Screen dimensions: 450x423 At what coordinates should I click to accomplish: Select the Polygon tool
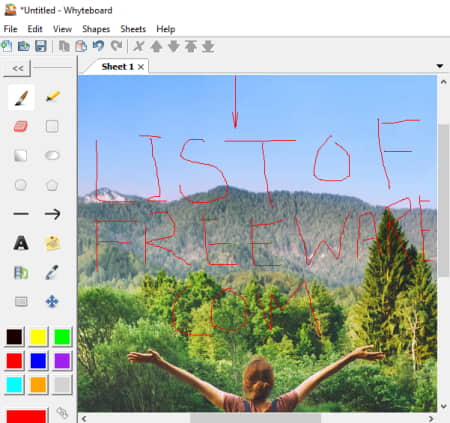(52, 185)
